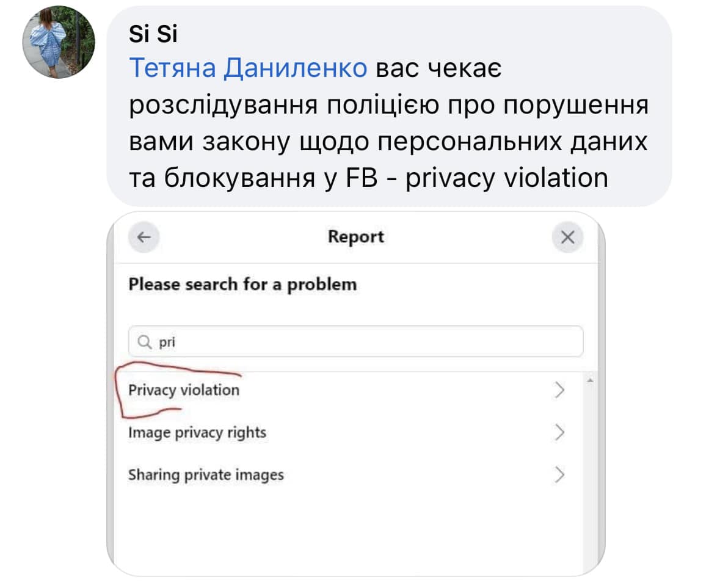The height and width of the screenshot is (588, 720).
Task: Click the Report dialog title
Action: (355, 237)
